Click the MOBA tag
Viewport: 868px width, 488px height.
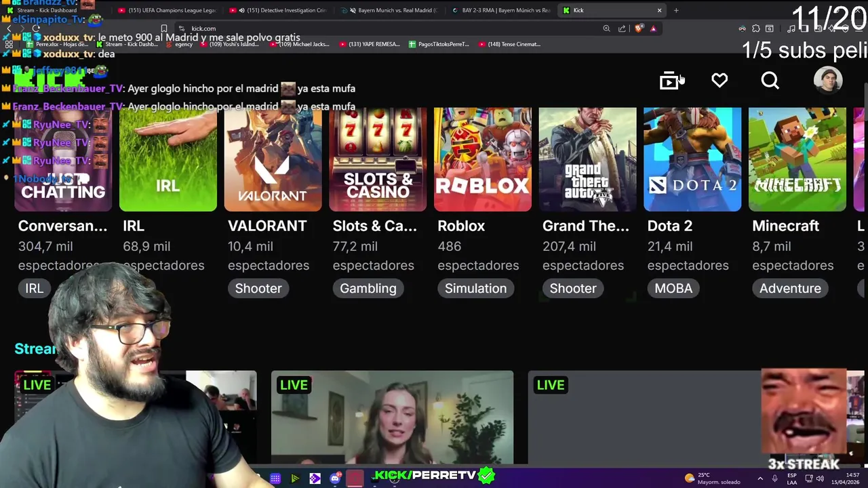pyautogui.click(x=673, y=288)
